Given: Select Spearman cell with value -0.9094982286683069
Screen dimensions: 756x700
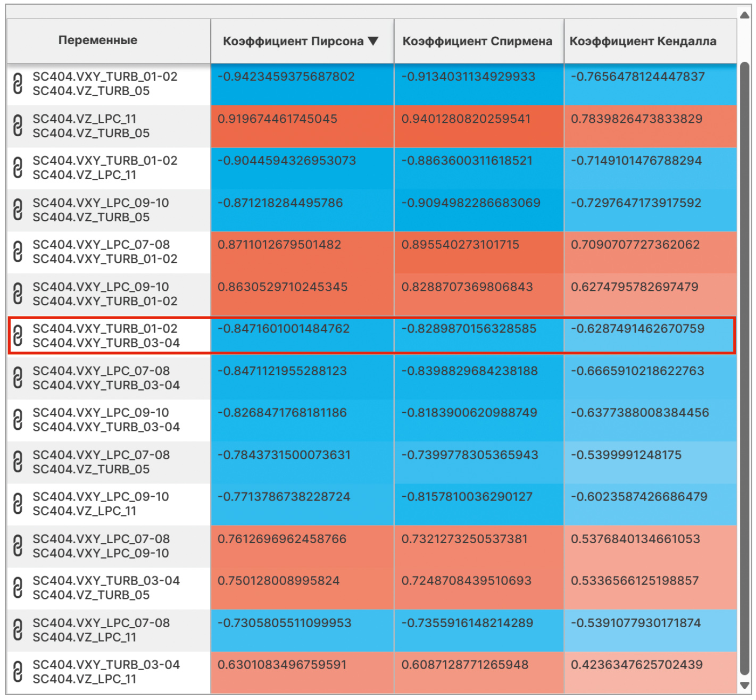Looking at the screenshot, I should click(470, 203).
